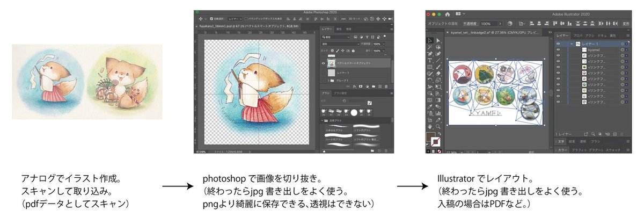Select Illustrator's Column Graph tool
644x224 pixels.
438,112
